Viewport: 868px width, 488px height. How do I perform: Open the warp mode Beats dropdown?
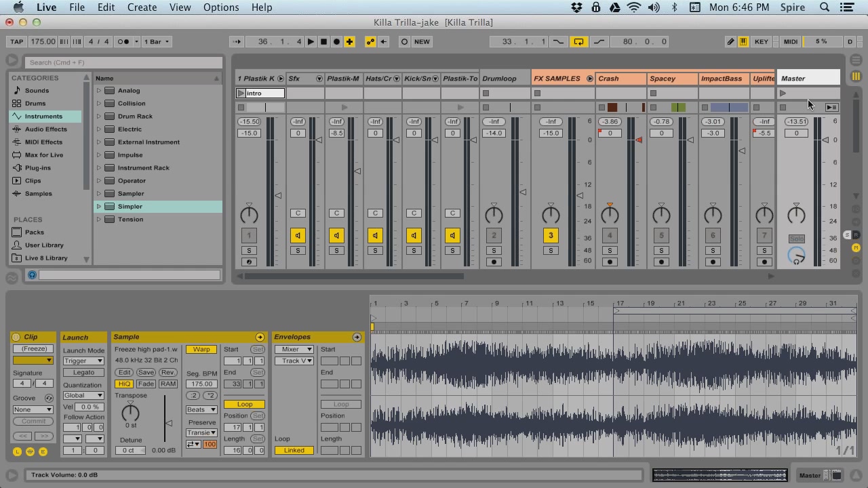click(201, 410)
